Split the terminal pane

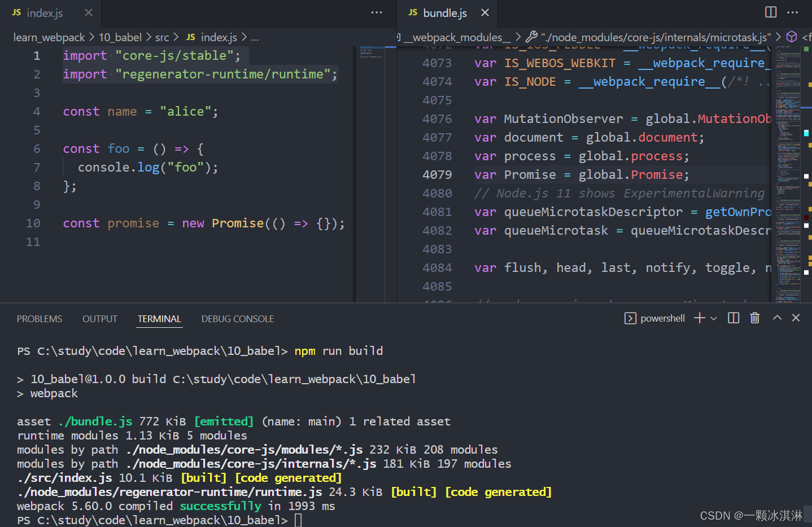(x=734, y=318)
